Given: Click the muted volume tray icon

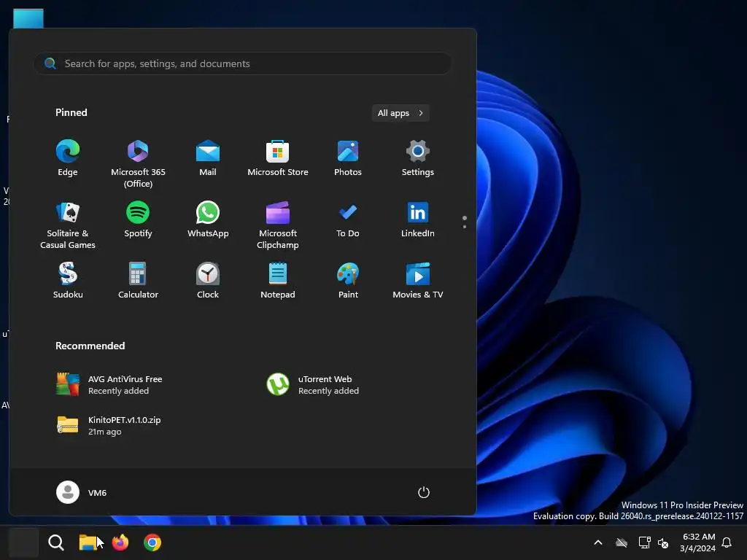Looking at the screenshot, I should click(662, 542).
